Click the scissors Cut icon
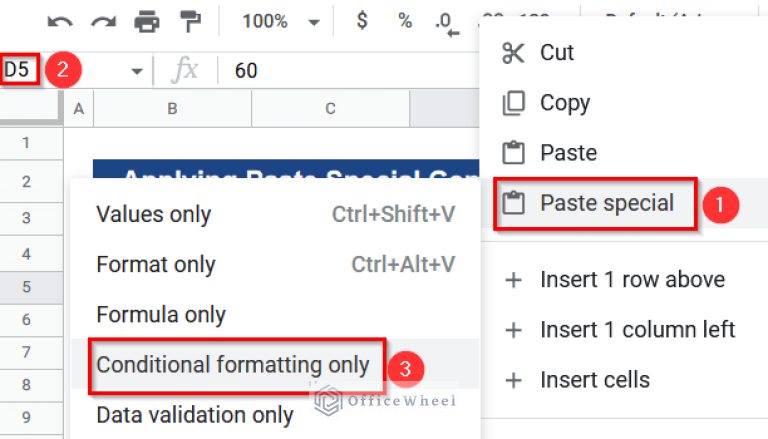This screenshot has height=439, width=768. 514,52
